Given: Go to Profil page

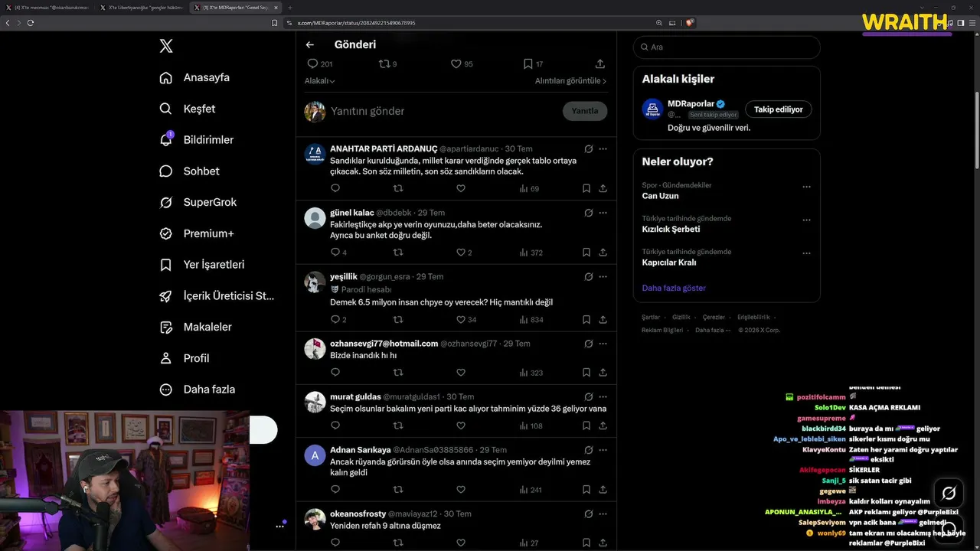Looking at the screenshot, I should point(184,358).
